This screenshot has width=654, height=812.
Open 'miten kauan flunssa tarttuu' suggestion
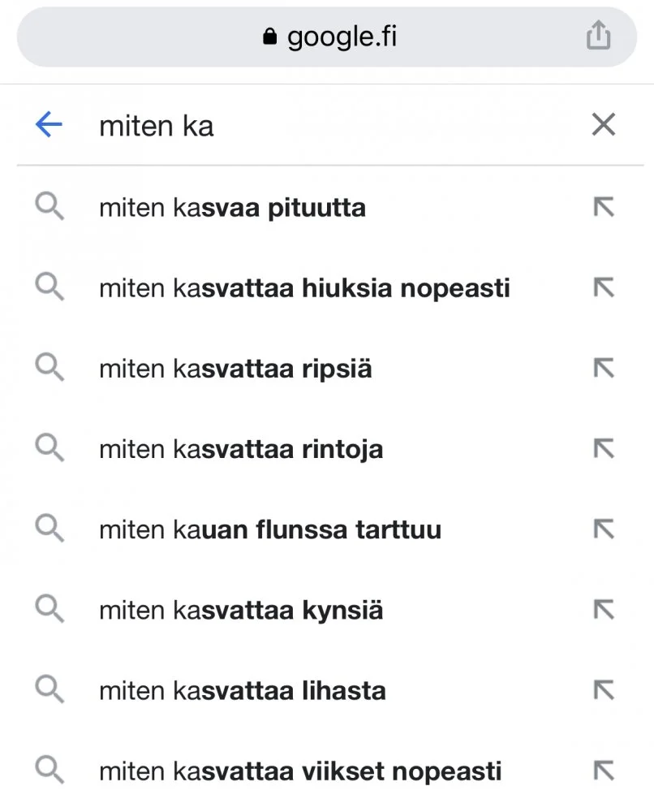[270, 530]
